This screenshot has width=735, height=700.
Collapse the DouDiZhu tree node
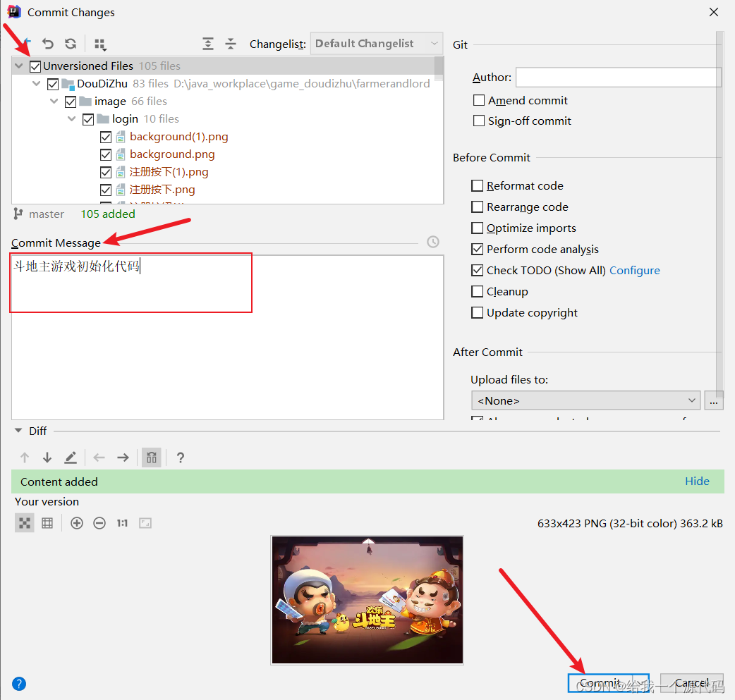[x=37, y=84]
